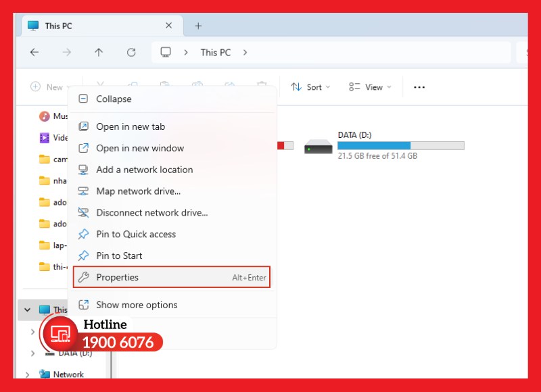Image resolution: width=541 pixels, height=392 pixels.
Task: Click the Add network location icon
Action: (x=83, y=170)
